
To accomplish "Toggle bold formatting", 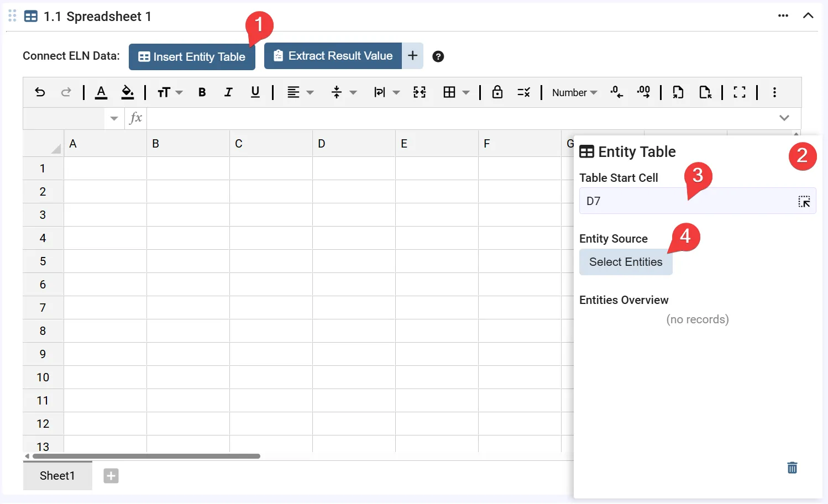I will click(202, 92).
